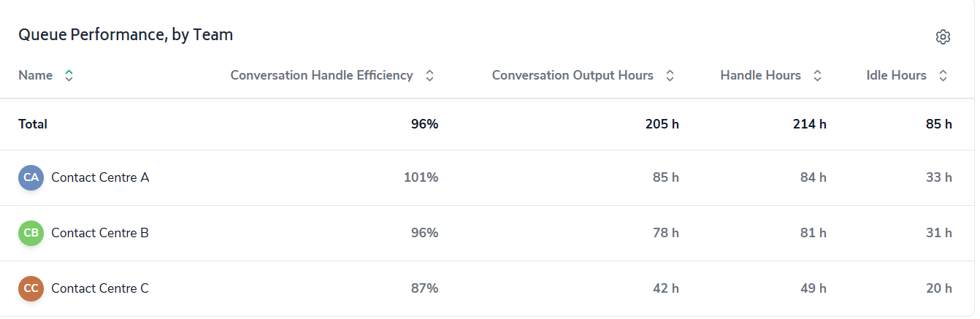Select the Total summary row label
The image size is (980, 319).
point(33,124)
